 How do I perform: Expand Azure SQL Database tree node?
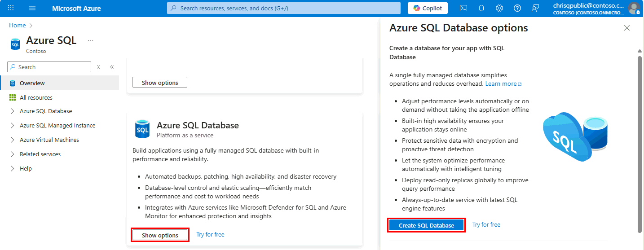click(12, 111)
